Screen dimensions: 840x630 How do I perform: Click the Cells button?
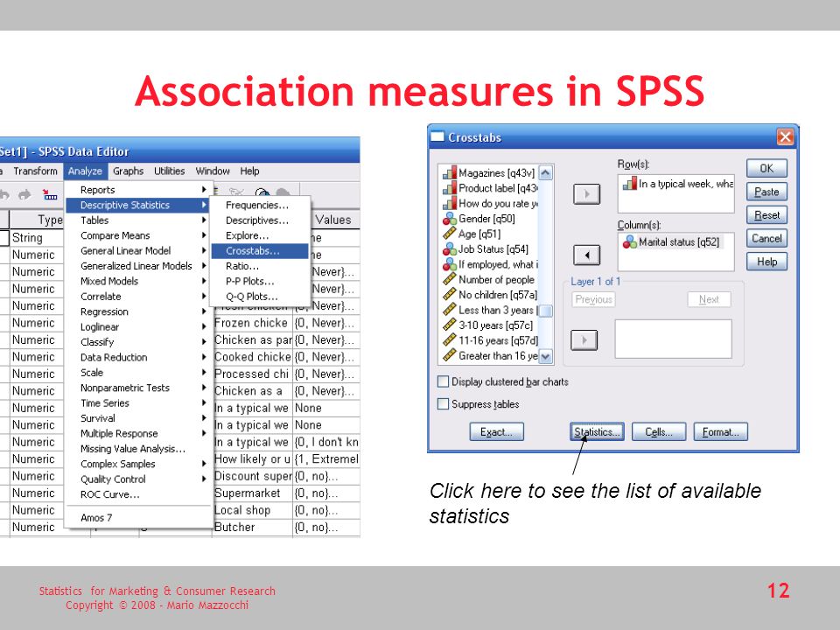pyautogui.click(x=658, y=431)
